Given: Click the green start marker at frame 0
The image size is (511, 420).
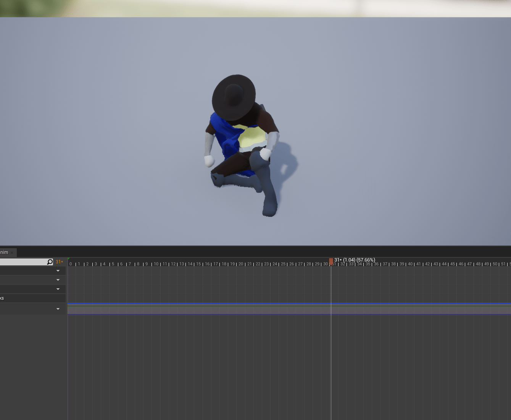Looking at the screenshot, I should tap(69, 259).
